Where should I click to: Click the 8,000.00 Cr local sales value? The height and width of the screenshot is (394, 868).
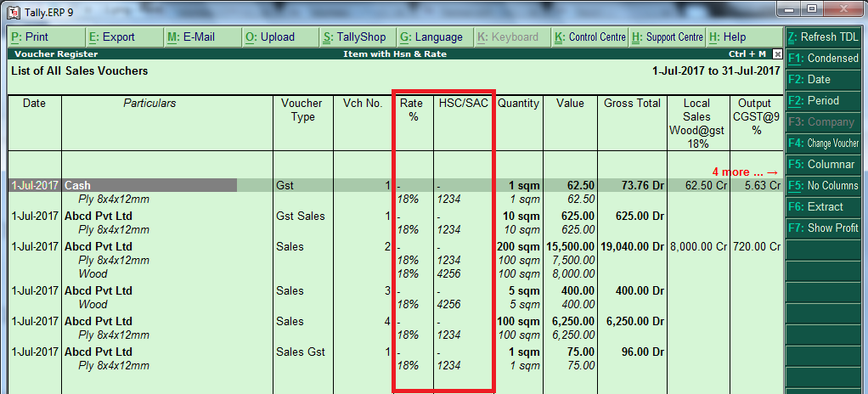pos(698,246)
